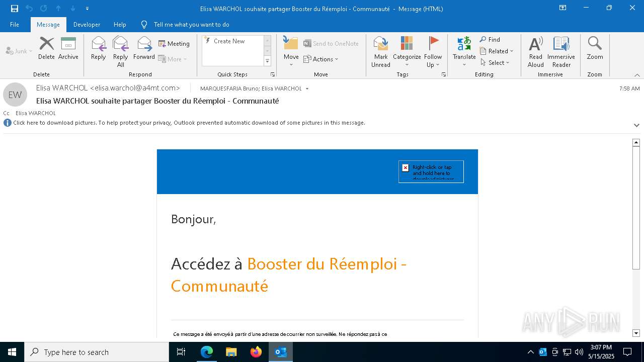Show hidden system tray icons

tap(530, 352)
